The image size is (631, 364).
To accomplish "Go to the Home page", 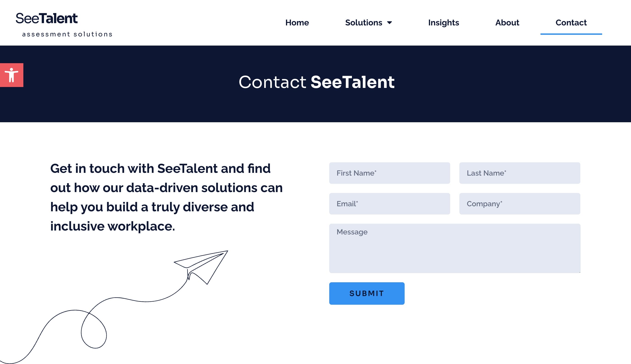I will point(297,23).
